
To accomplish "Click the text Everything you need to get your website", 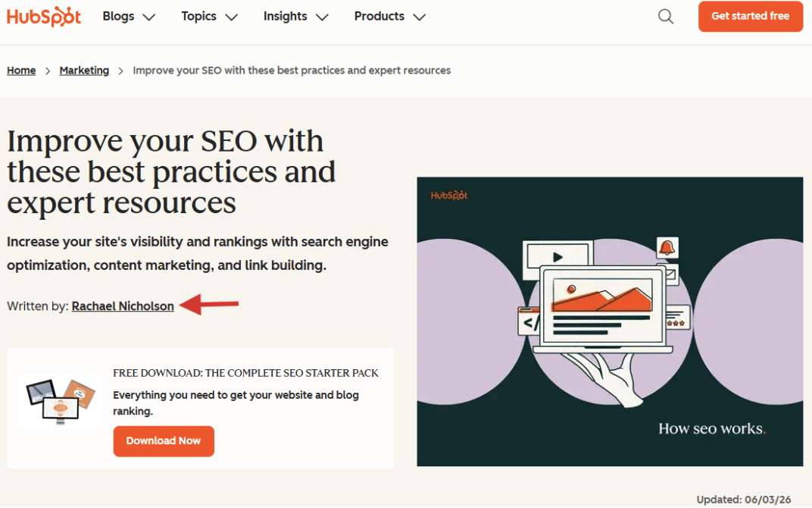I will 236,403.
